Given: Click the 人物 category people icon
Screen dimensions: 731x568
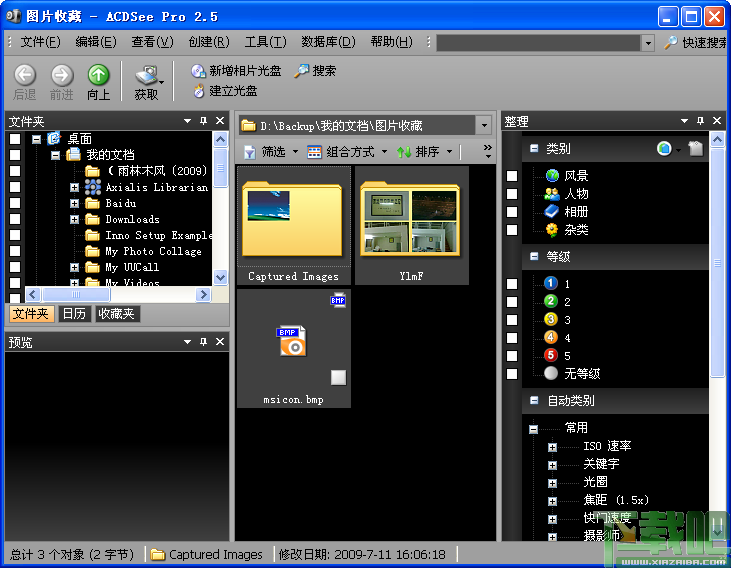Looking at the screenshot, I should tap(552, 194).
